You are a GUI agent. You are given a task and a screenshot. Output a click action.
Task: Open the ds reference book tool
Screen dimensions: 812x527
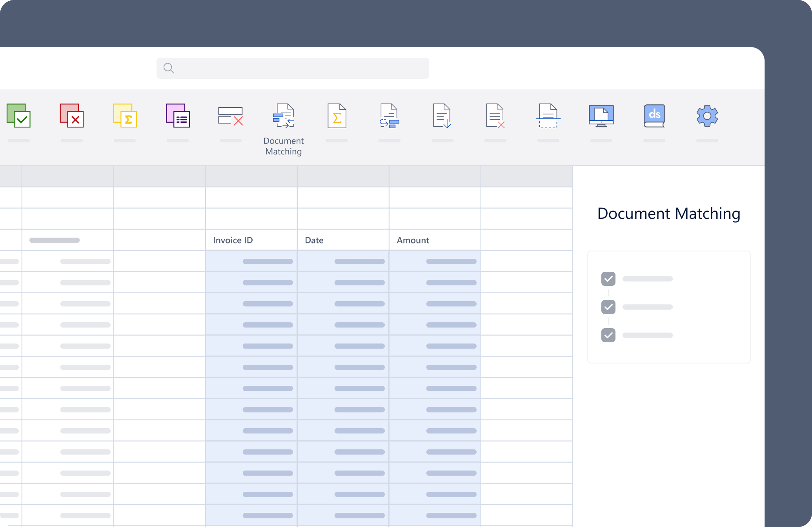(x=654, y=116)
